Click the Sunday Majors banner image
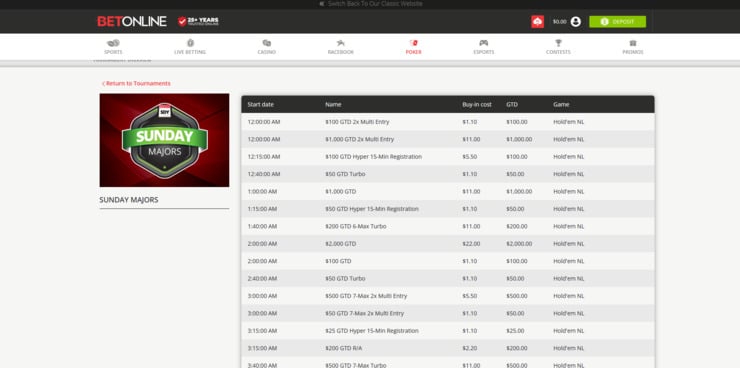Screen dimensions: 740x368 [x=164, y=140]
